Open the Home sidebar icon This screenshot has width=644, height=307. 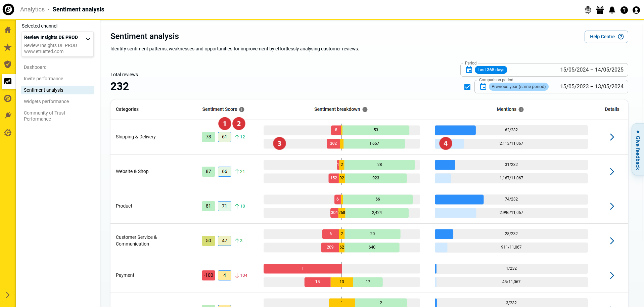click(x=8, y=30)
